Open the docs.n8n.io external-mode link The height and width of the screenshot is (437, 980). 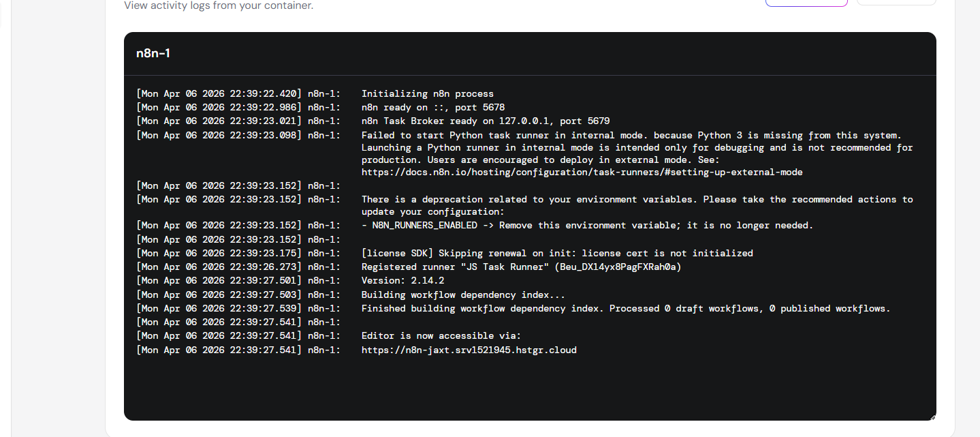point(582,172)
